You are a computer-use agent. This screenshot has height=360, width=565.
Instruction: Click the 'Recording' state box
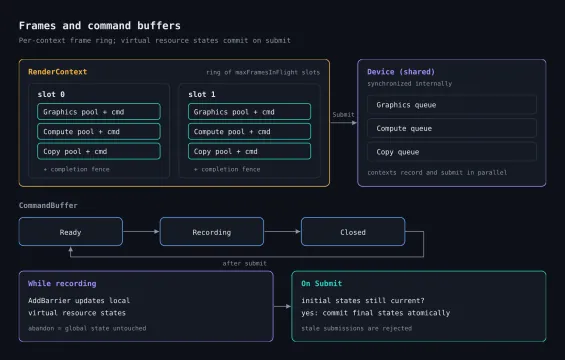click(212, 232)
